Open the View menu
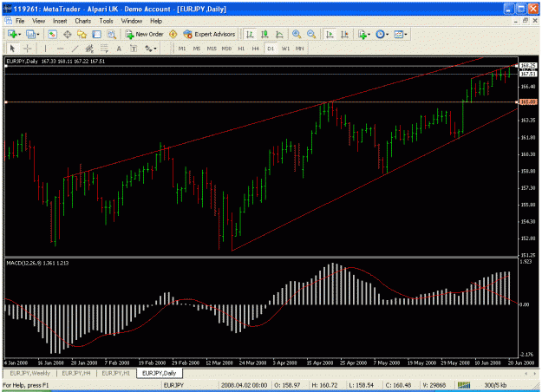The width and height of the screenshot is (542, 392). pos(38,21)
